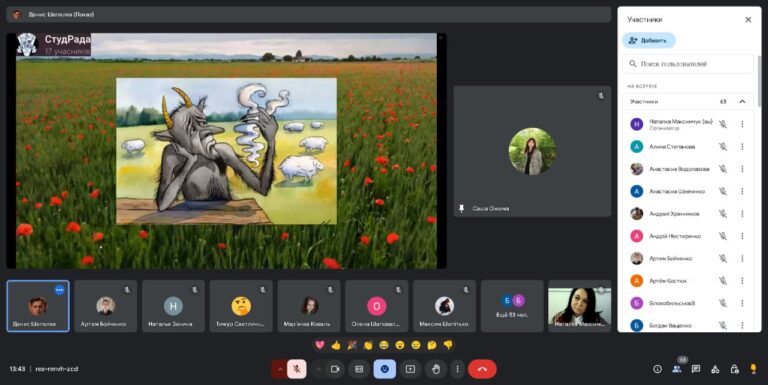Open three-dot menu for Андрій Нестеренко

click(x=742, y=236)
